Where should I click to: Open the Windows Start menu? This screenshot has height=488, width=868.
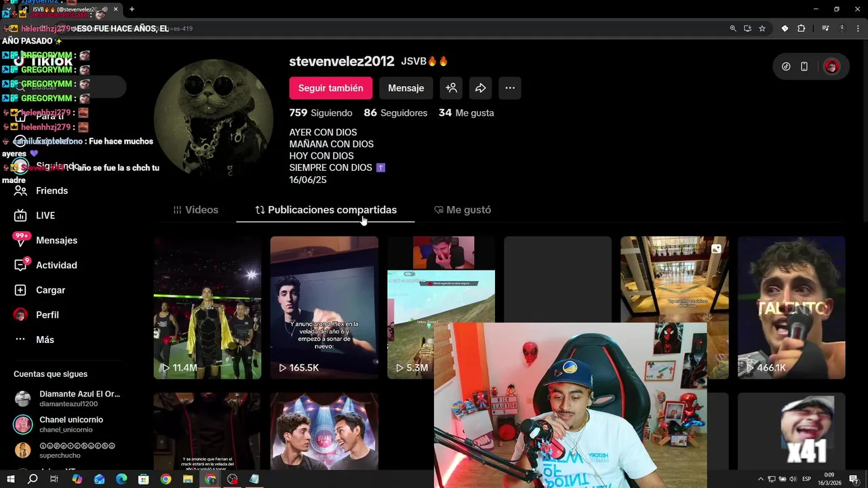(10, 479)
